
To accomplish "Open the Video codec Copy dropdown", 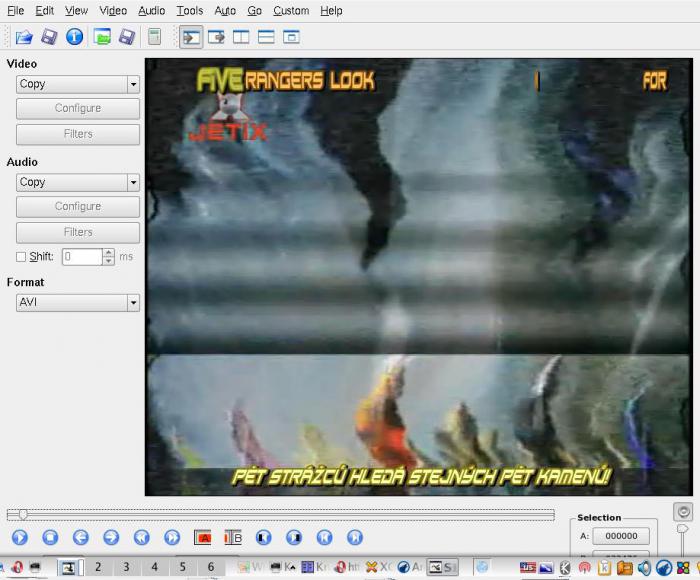I will coord(78,84).
